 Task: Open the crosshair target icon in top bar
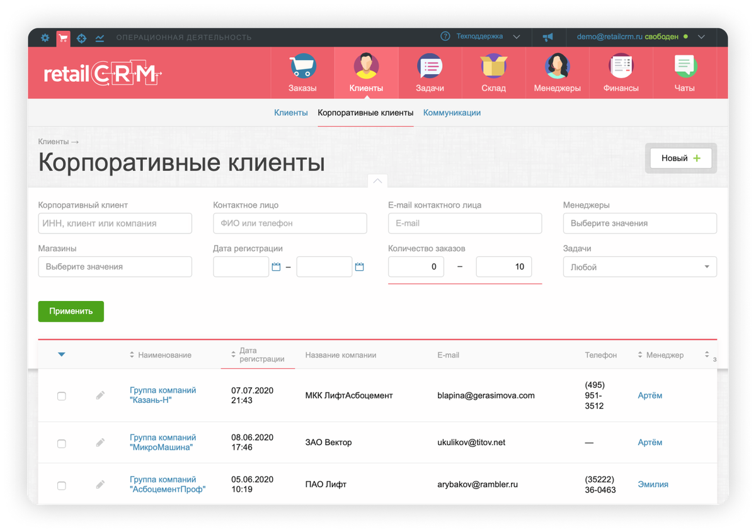[x=81, y=38]
